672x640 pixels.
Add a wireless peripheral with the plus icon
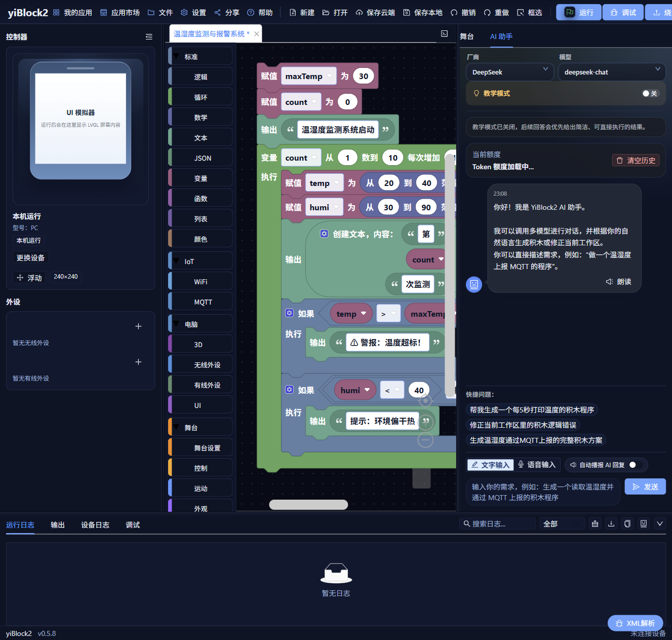coord(138,326)
